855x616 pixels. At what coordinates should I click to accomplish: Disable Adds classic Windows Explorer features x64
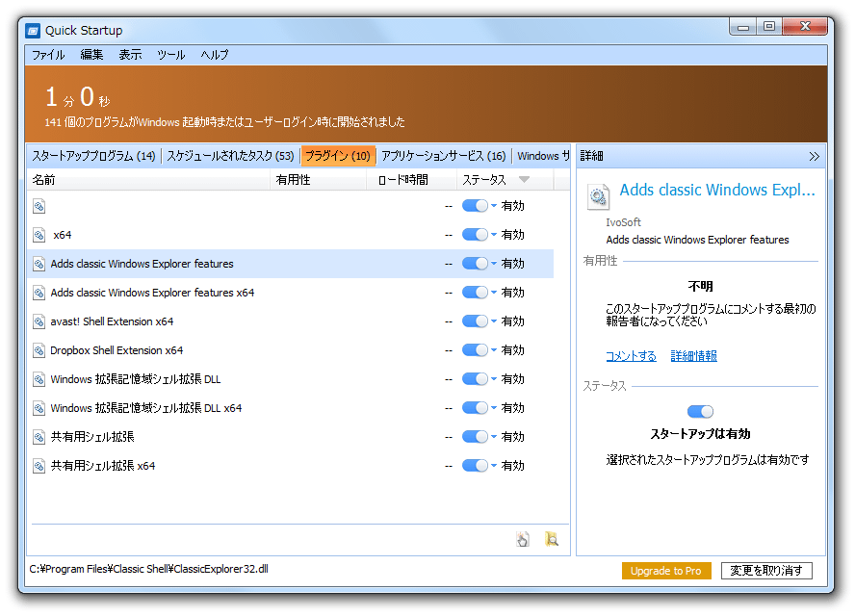click(x=475, y=293)
